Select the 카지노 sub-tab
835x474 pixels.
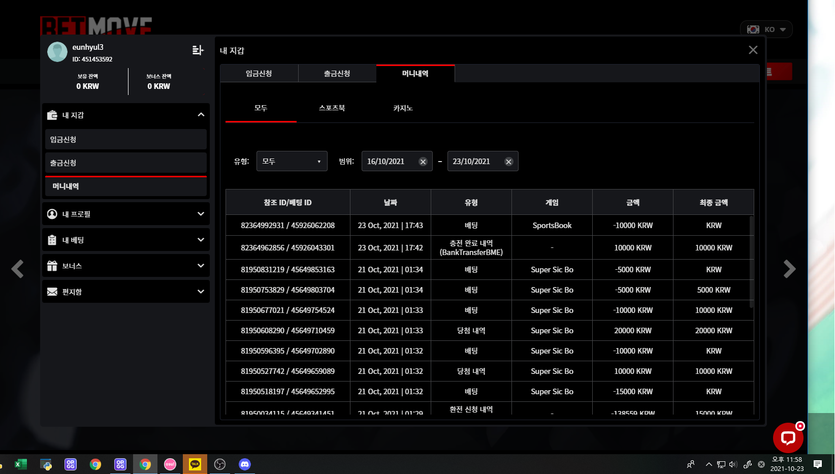pos(403,109)
